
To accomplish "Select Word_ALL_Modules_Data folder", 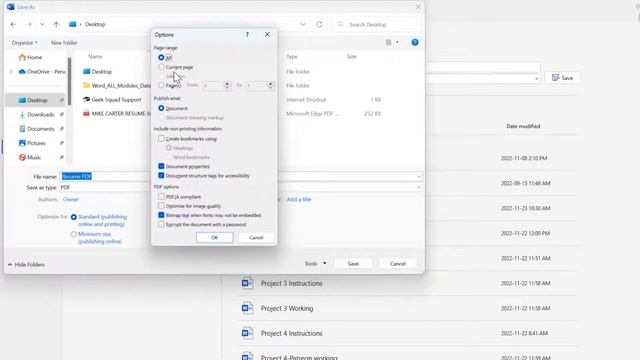I will coord(117,86).
